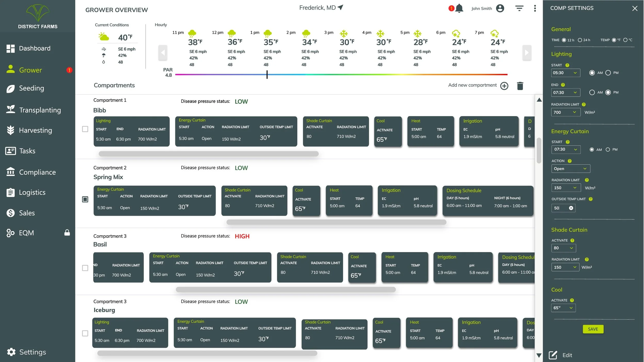Delete compartment with trash icon
This screenshot has width=644, height=362.
[x=520, y=86]
